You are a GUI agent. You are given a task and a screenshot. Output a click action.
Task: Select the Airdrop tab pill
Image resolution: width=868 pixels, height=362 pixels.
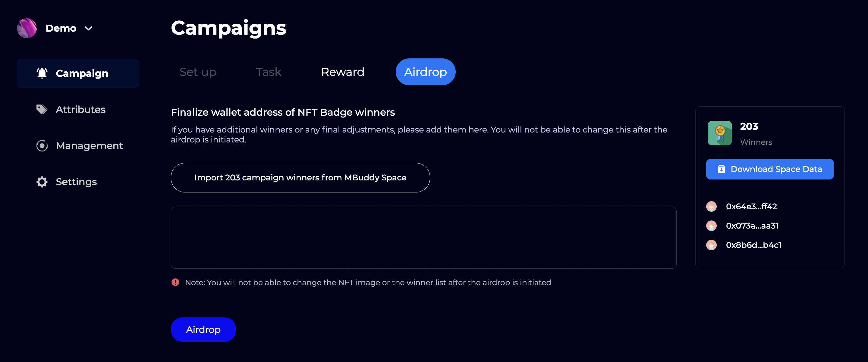[425, 72]
